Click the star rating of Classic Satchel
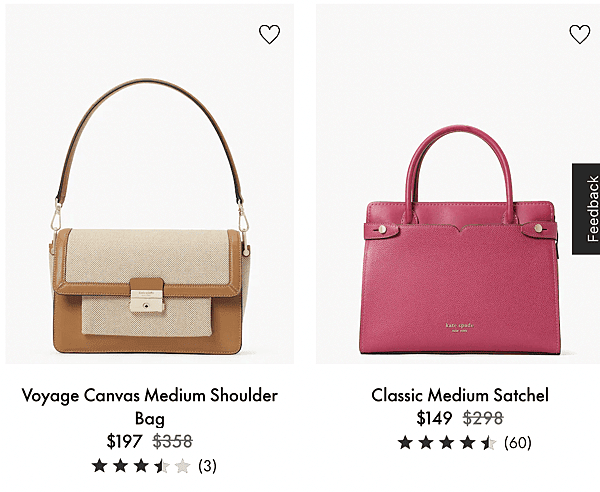The height and width of the screenshot is (492, 600). [447, 443]
